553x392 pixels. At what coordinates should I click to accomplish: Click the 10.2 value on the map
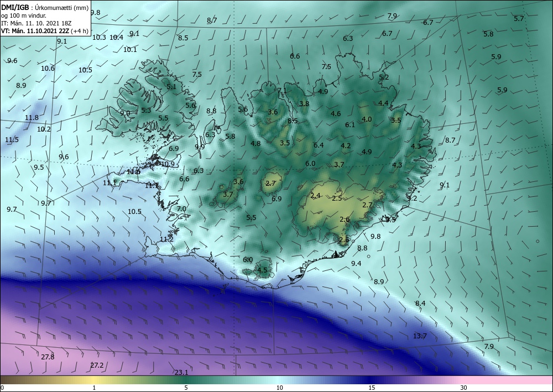click(x=44, y=129)
